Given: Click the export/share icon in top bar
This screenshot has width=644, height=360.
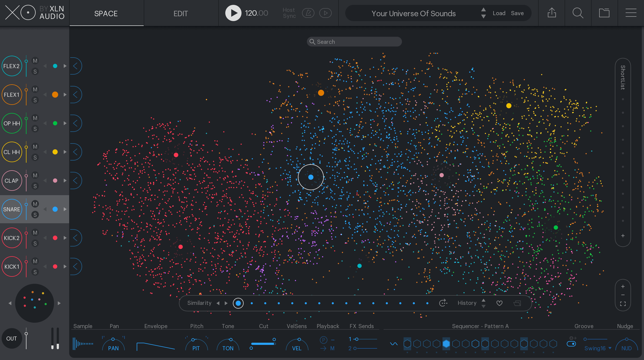Looking at the screenshot, I should pos(552,13).
